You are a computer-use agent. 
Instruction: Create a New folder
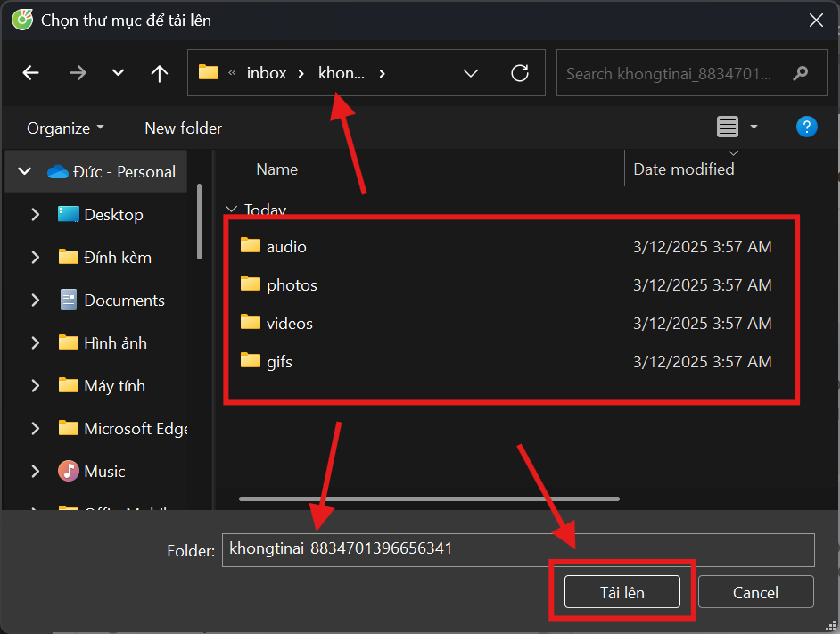pyautogui.click(x=183, y=128)
